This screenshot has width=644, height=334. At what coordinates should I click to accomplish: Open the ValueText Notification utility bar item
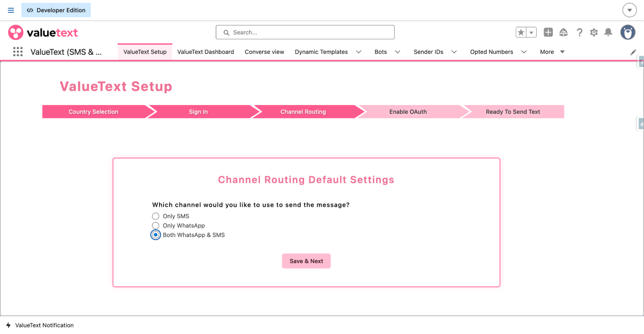pos(40,325)
